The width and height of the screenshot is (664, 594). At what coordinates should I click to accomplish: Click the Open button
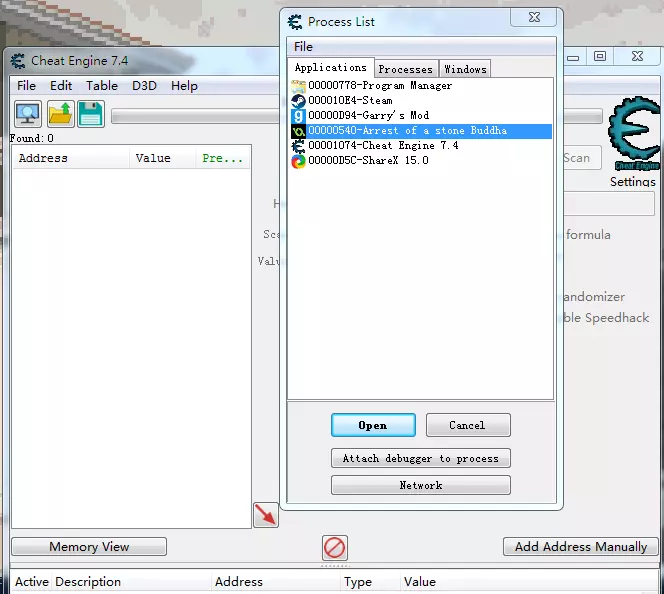(373, 425)
